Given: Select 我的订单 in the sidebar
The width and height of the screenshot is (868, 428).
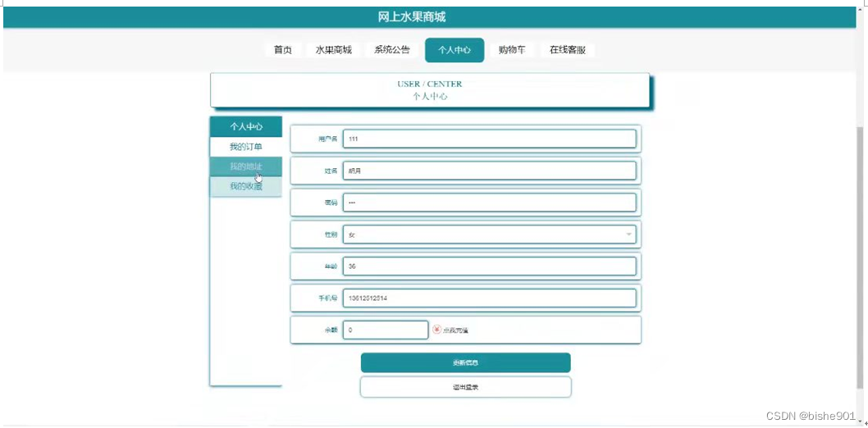Looking at the screenshot, I should click(246, 147).
